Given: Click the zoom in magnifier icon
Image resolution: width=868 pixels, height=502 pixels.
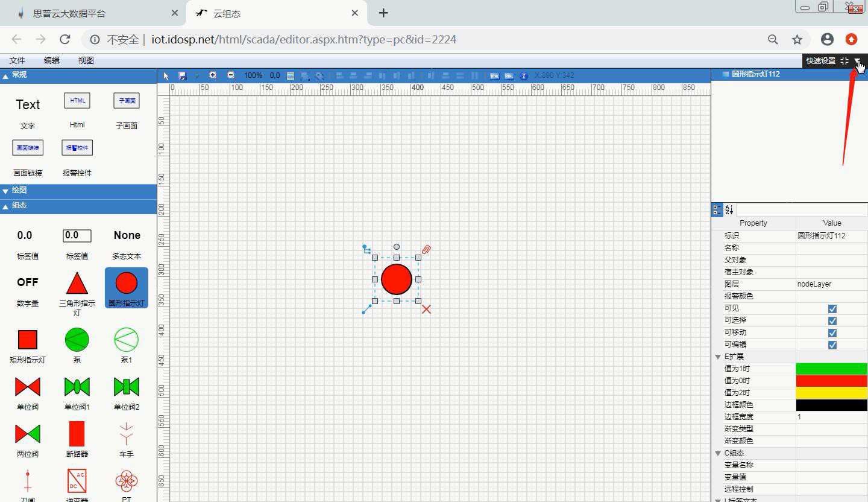Looking at the screenshot, I should [x=213, y=75].
